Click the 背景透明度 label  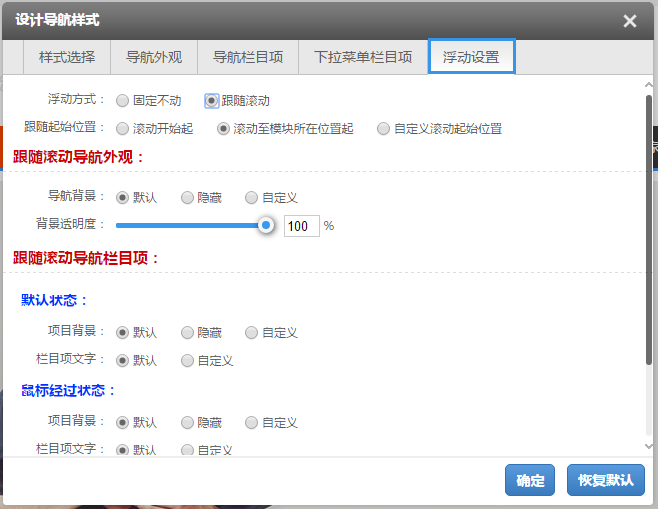click(70, 224)
